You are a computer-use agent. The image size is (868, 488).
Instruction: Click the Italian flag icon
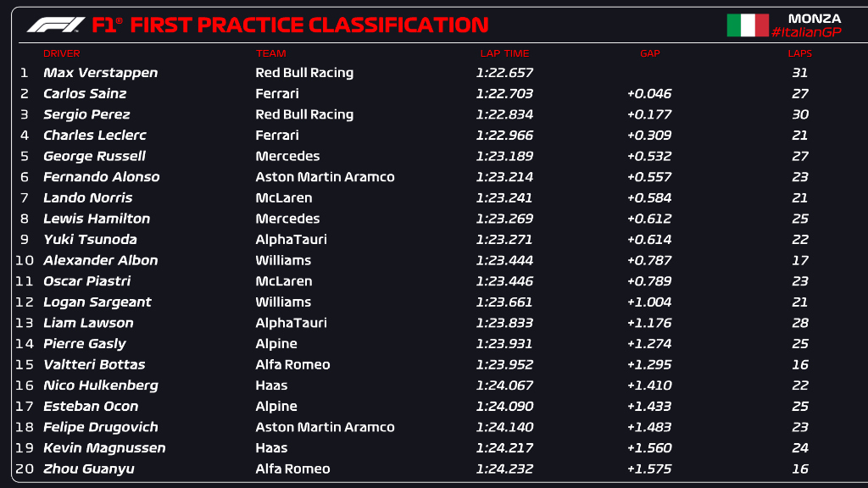coord(747,25)
